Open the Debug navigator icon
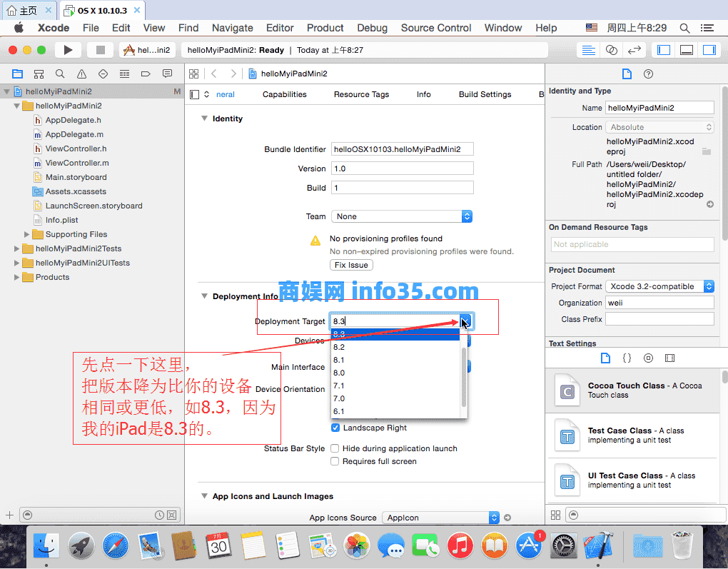The height and width of the screenshot is (569, 728). (124, 74)
